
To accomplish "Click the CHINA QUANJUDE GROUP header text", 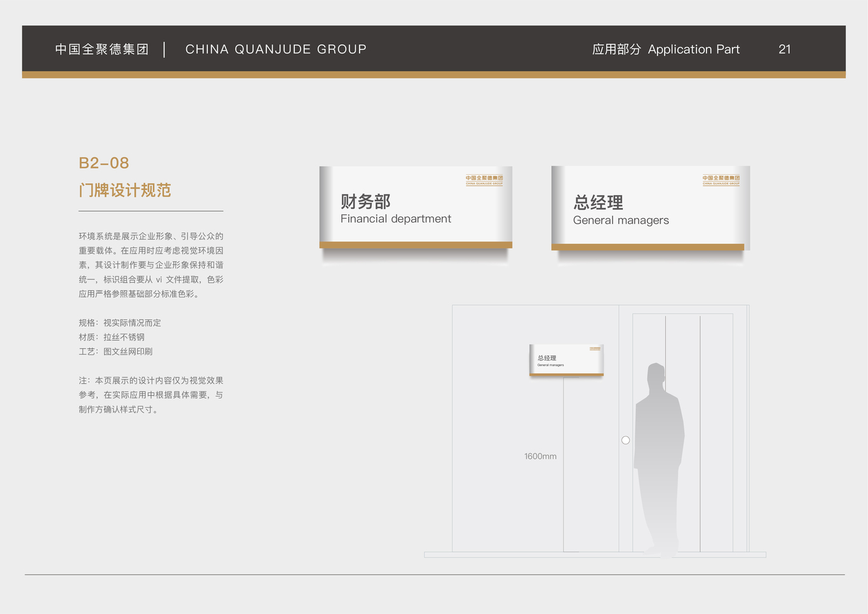I will tap(276, 50).
